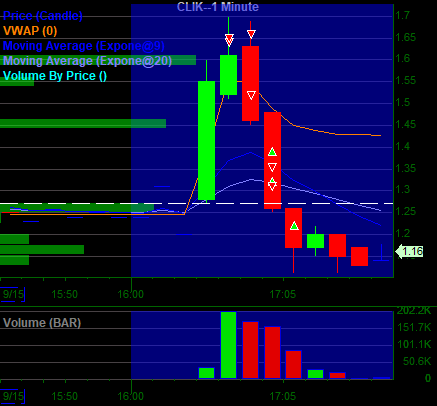Select the small first green volume bar
The image size is (437, 406).
pos(206,373)
